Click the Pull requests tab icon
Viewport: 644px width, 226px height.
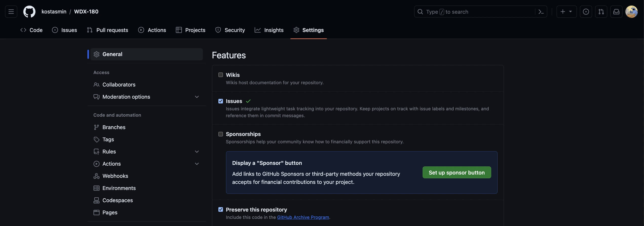click(90, 30)
